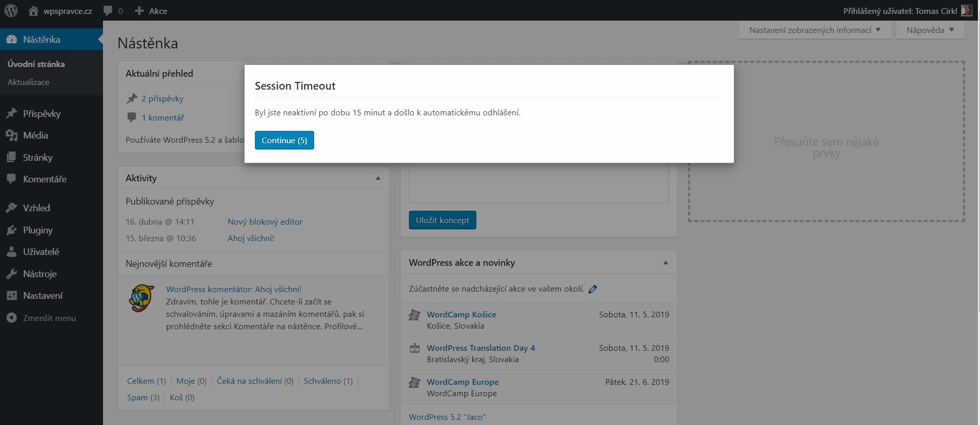Viewport: 980px width, 425px height.
Task: Open Nastavení zobrazených informací dropdown
Action: coord(815,30)
